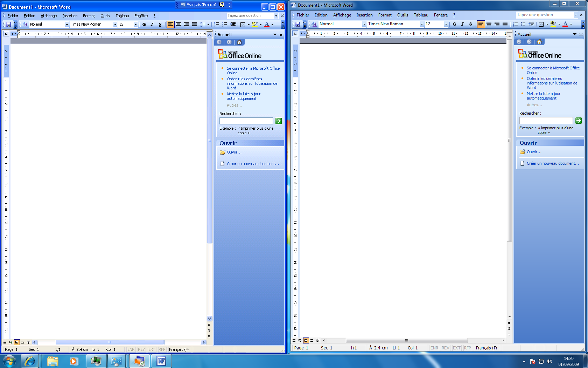Image resolution: width=588 pixels, height=368 pixels.
Task: Open Format menu in right Word window
Action: pyautogui.click(x=385, y=15)
